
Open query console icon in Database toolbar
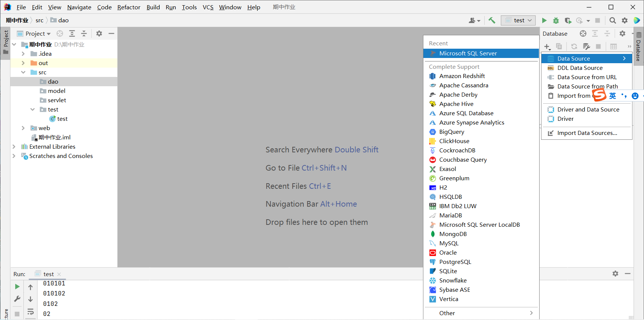tap(586, 46)
